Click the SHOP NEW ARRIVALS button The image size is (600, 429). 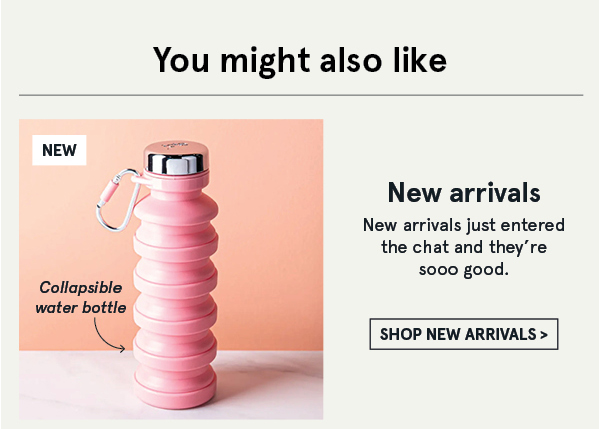click(x=463, y=334)
